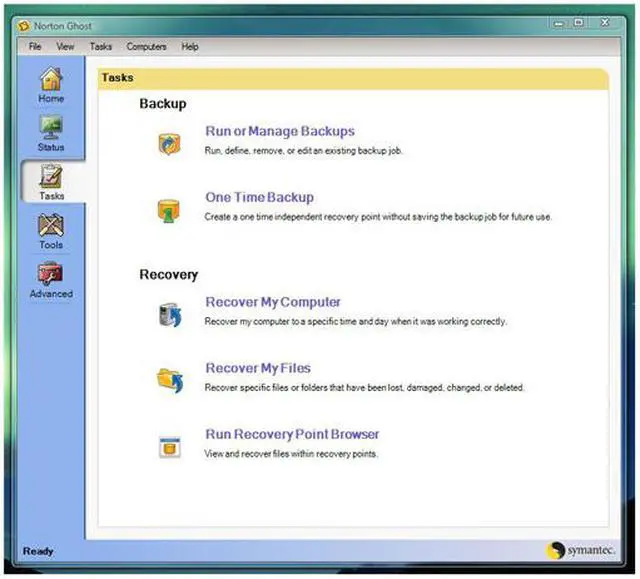The image size is (640, 579).
Task: Open the Help menu
Action: point(190,47)
